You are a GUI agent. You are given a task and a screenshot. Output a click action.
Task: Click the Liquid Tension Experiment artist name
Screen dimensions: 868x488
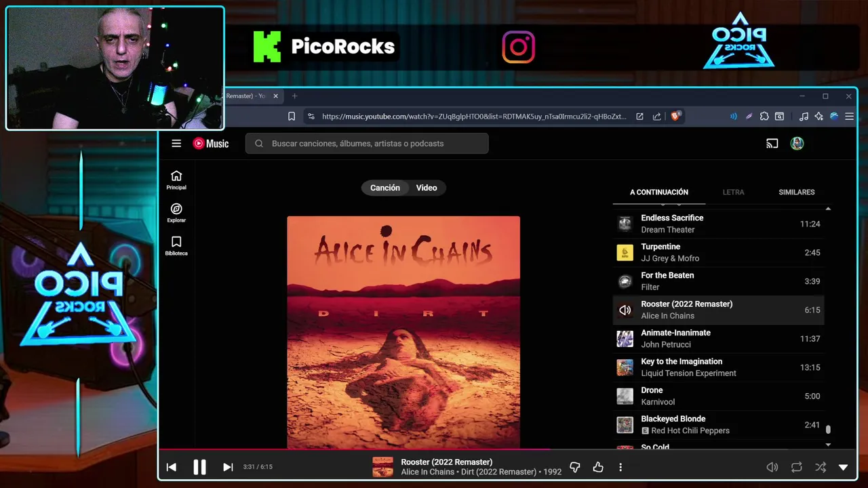(x=688, y=373)
